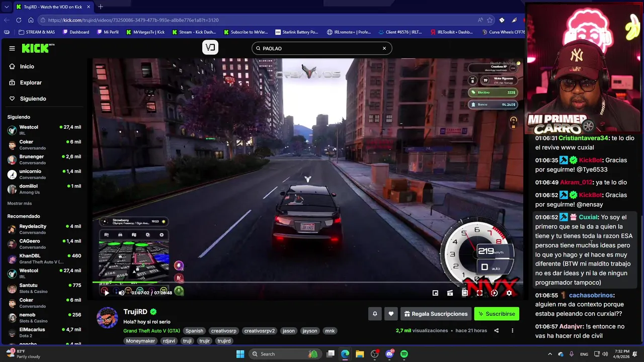
Task: Open MrVargasTv Kick bookmark
Action: pyautogui.click(x=145, y=32)
